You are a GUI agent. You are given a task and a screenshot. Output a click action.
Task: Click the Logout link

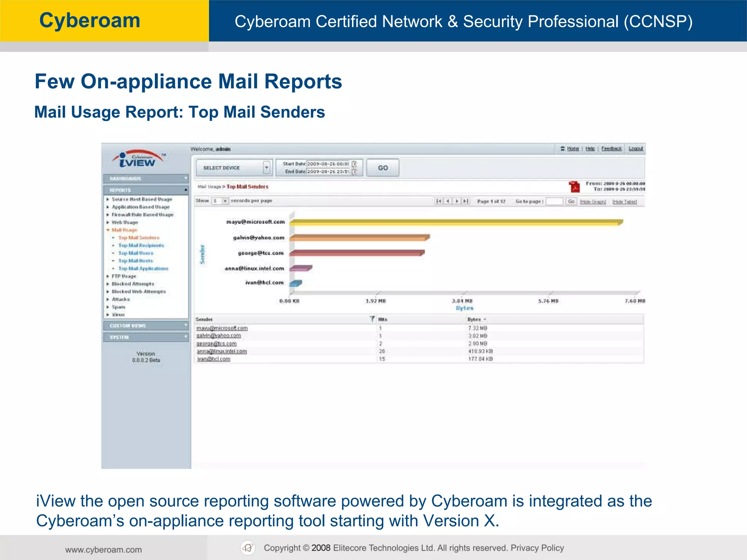[x=636, y=148]
